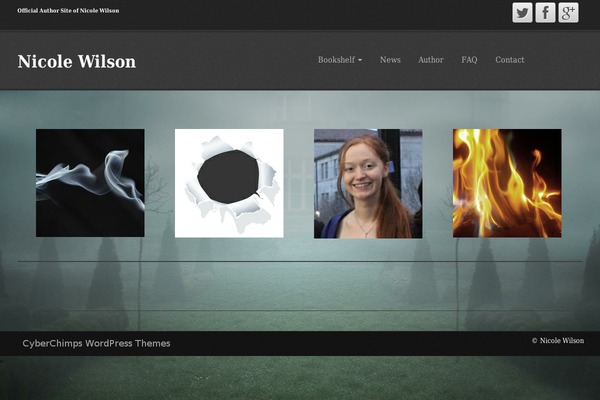The image size is (600, 400).
Task: Click the smoke image thumbnail
Action: coord(90,183)
